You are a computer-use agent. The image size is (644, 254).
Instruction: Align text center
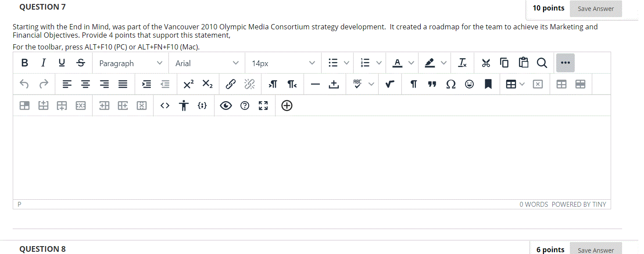pyautogui.click(x=86, y=84)
